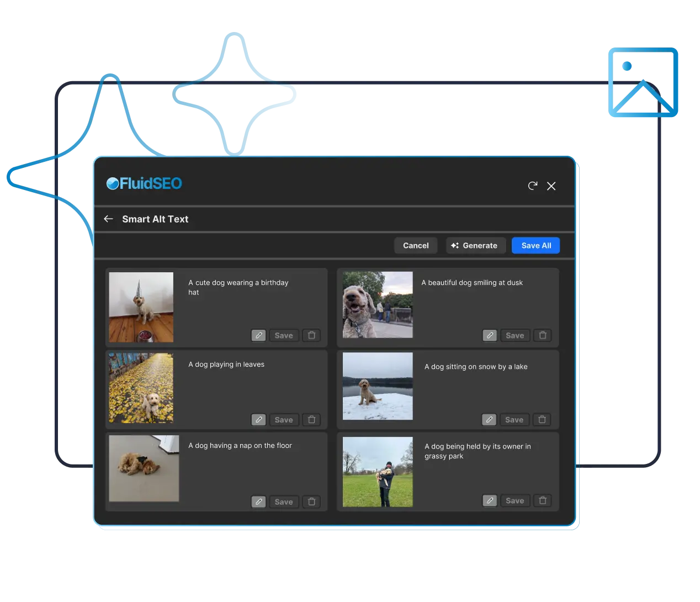
Task: Edit alt text for dog smiling at dusk
Action: (x=490, y=335)
